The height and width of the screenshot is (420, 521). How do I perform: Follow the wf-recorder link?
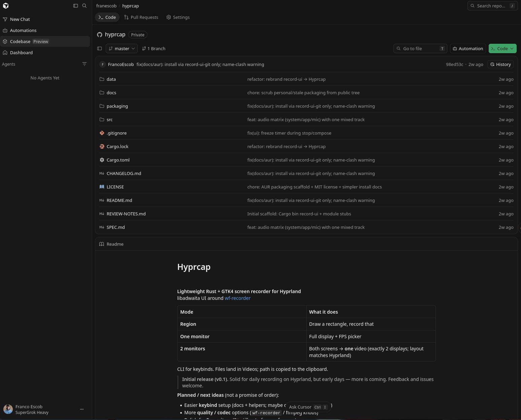[238, 298]
